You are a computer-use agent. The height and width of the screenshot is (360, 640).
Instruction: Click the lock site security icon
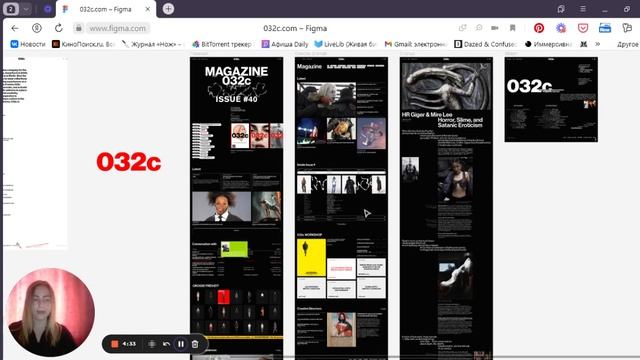coord(79,28)
